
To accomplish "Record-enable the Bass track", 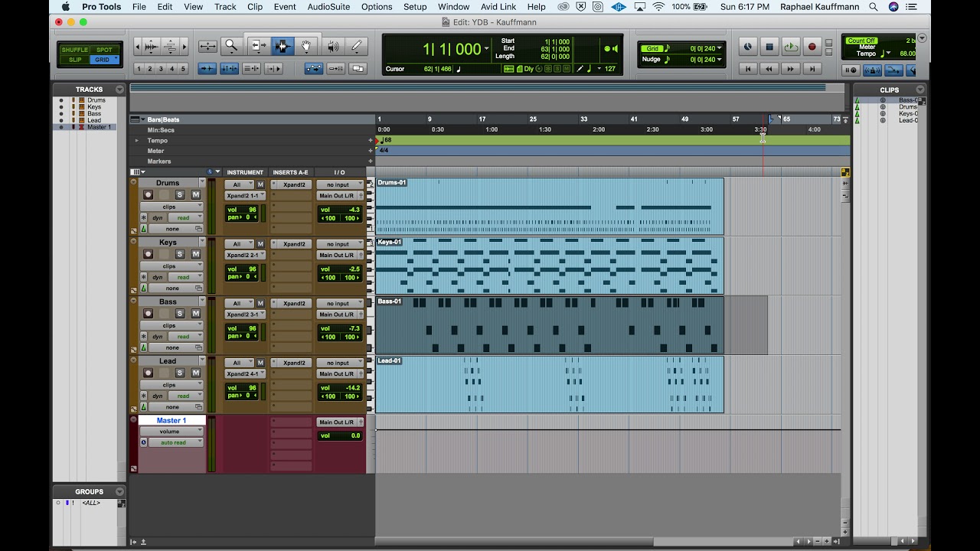I will click(149, 314).
